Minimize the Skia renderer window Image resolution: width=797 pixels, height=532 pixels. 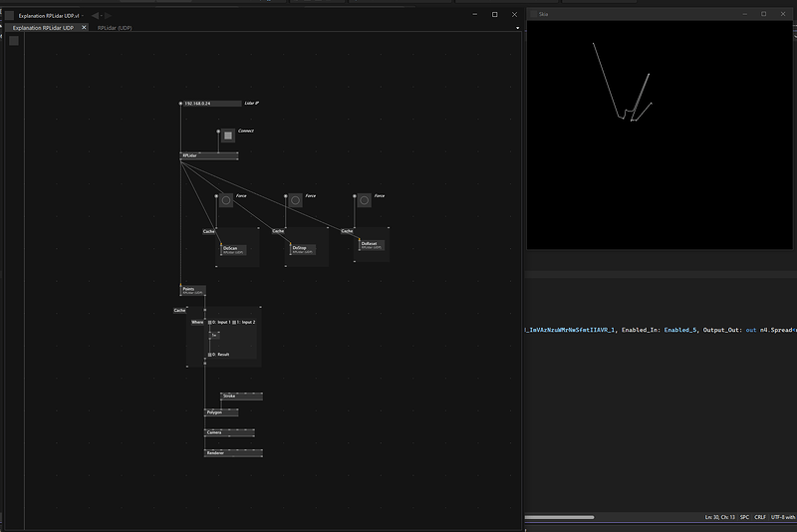(x=744, y=14)
